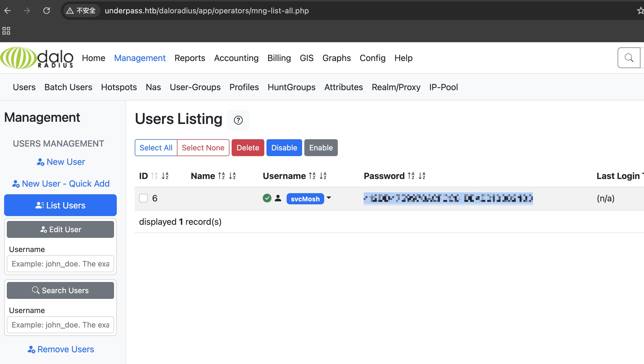644x364 pixels.
Task: Sort Name column ascending
Action: point(222,176)
